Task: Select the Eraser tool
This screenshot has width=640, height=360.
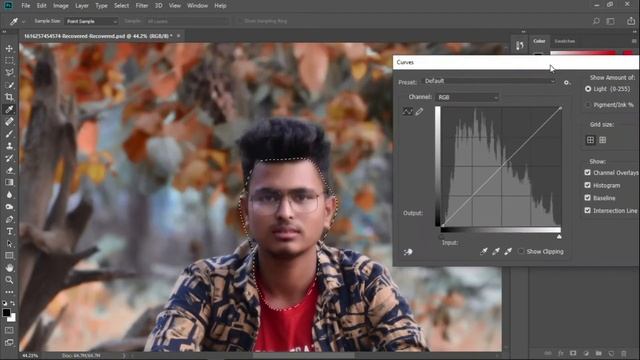Action: [x=9, y=171]
